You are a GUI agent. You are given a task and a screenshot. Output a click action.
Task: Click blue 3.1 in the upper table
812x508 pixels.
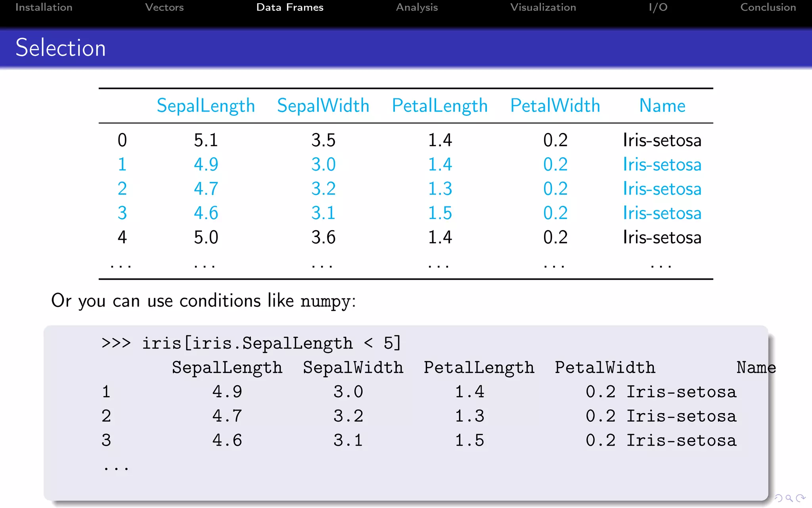[323, 213]
